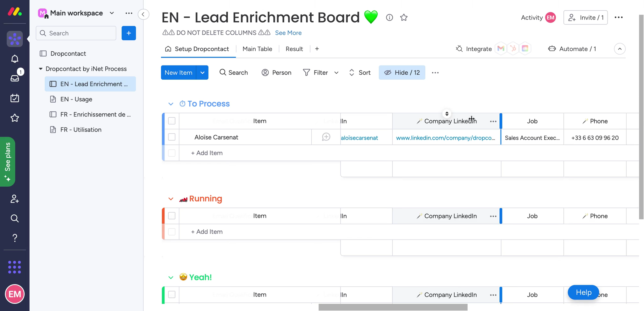Click See More description link
This screenshot has height=311, width=644.
[x=288, y=33]
